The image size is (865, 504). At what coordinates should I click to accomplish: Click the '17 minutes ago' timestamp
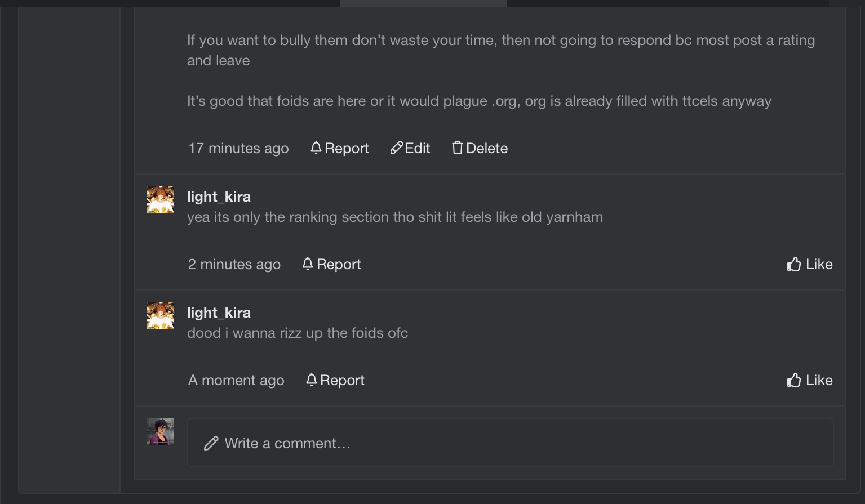point(238,148)
